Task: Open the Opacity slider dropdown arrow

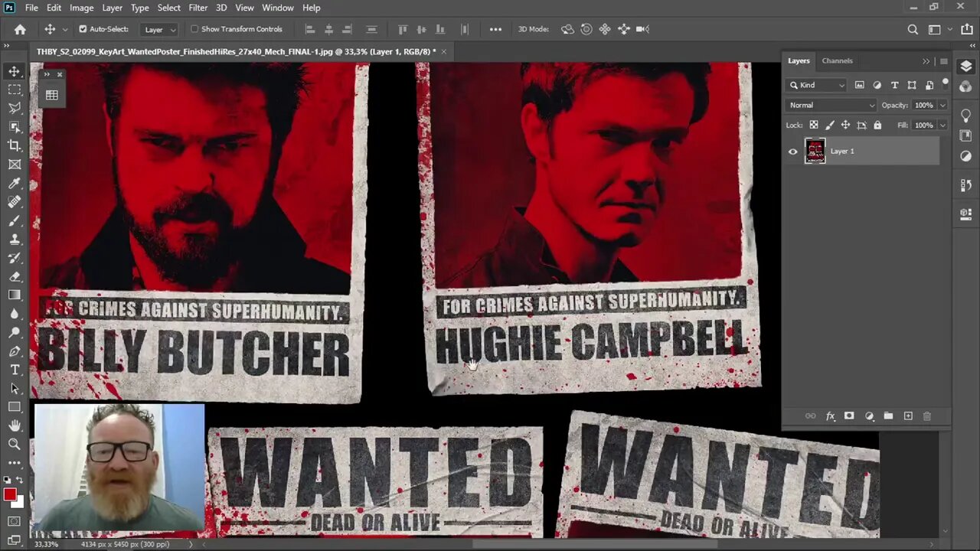Action: coord(942,105)
